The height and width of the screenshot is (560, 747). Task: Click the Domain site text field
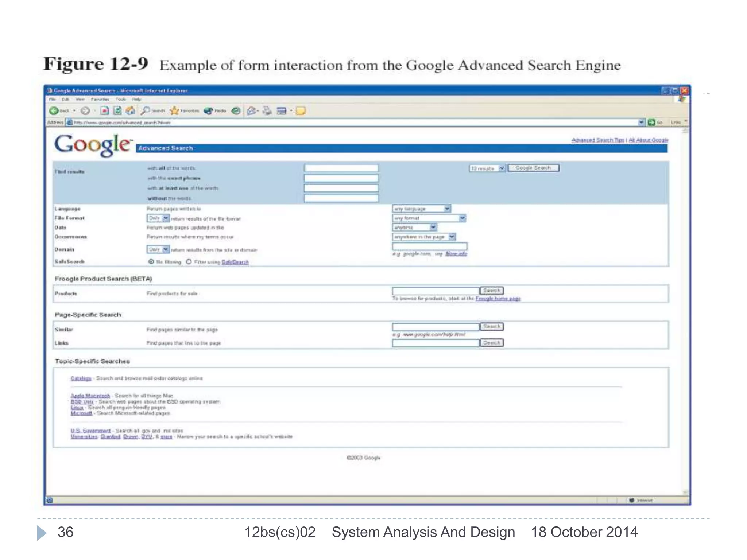(430, 246)
